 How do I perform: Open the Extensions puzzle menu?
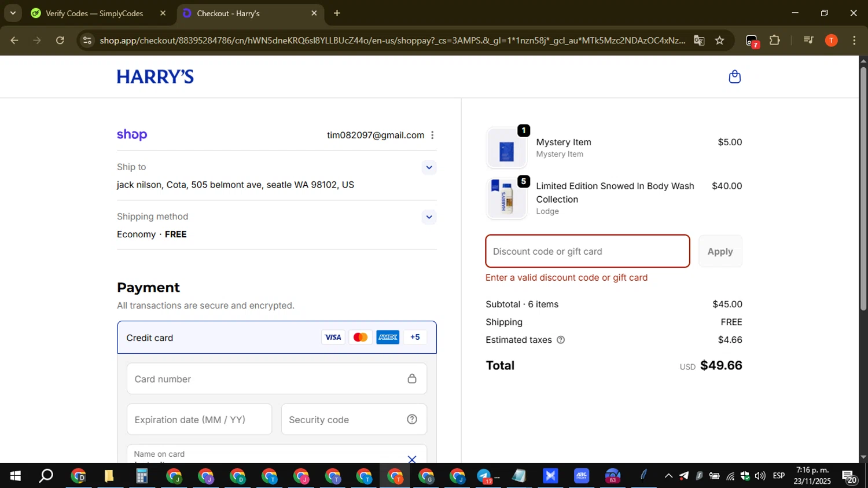(775, 41)
